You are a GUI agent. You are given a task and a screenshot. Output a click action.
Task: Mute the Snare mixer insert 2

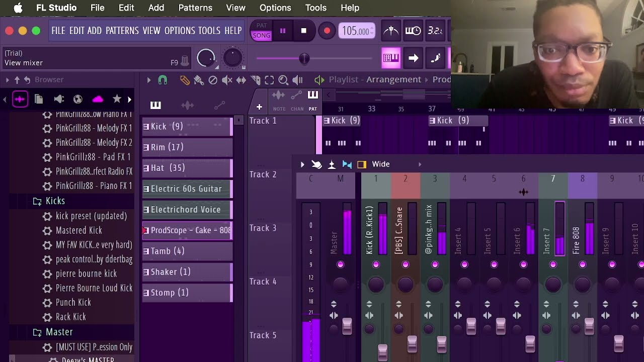click(x=406, y=264)
